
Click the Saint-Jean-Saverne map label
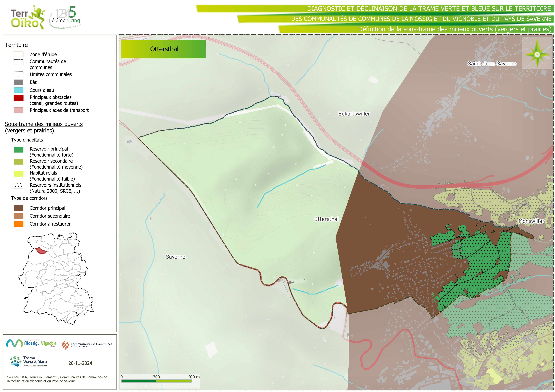(x=492, y=63)
